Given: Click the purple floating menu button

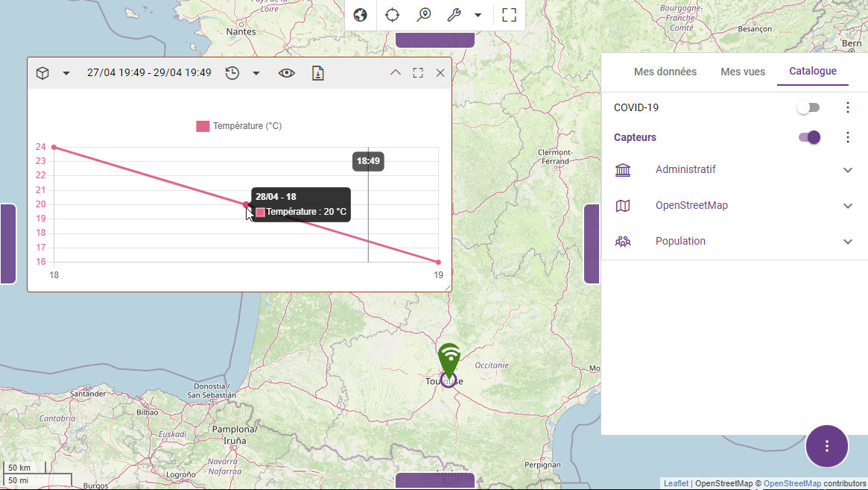Looking at the screenshot, I should (826, 446).
